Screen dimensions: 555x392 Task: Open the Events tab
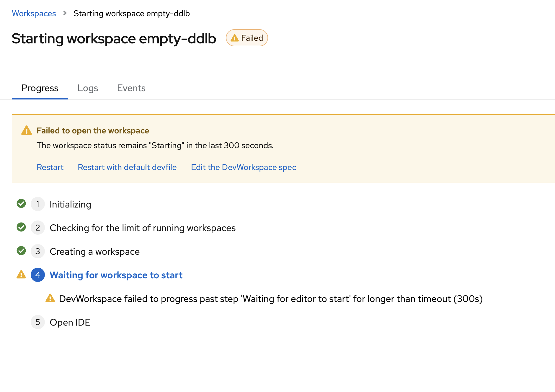[131, 88]
